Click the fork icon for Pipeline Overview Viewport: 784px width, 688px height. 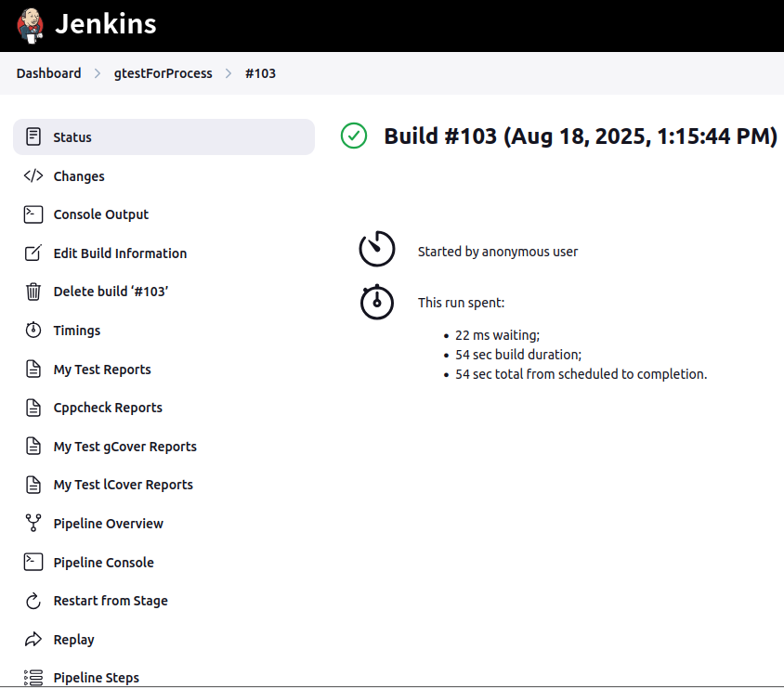click(x=33, y=523)
